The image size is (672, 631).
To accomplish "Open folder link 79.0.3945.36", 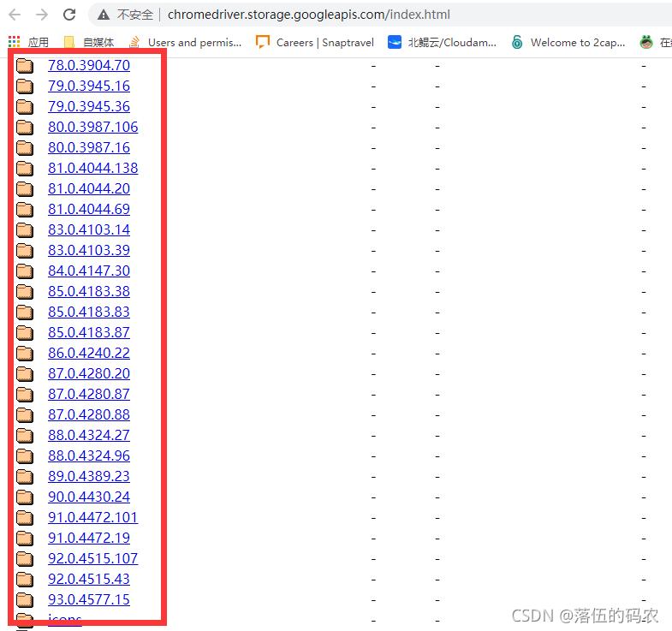I will coord(89,106).
